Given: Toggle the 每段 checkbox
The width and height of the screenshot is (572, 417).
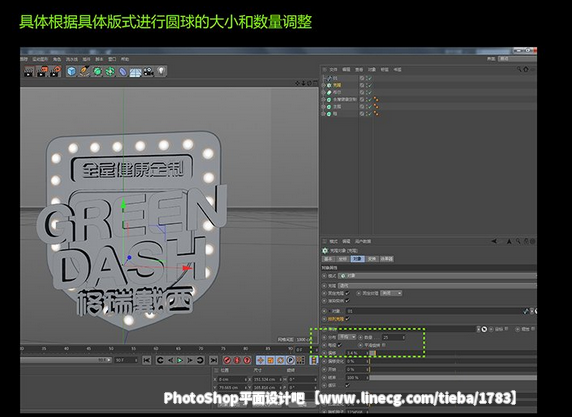Looking at the screenshot, I should pos(340,345).
